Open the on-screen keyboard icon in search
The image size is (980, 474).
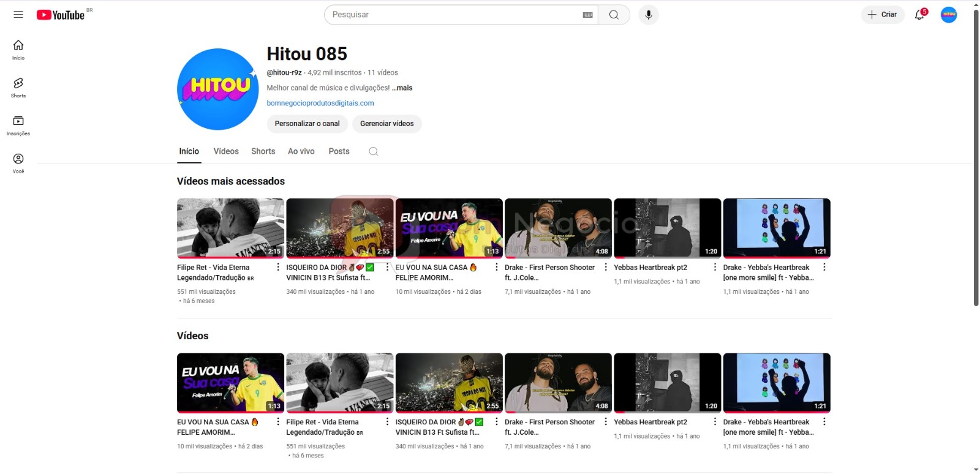587,15
